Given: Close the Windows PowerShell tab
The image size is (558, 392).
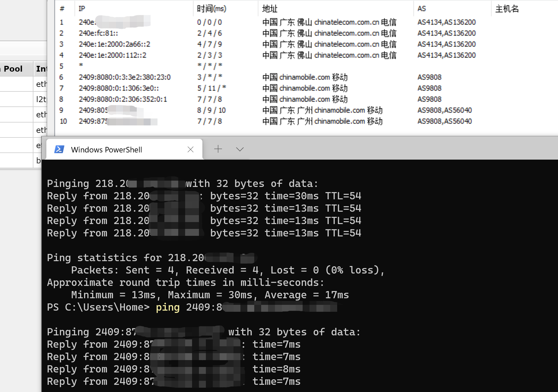Looking at the screenshot, I should 190,149.
